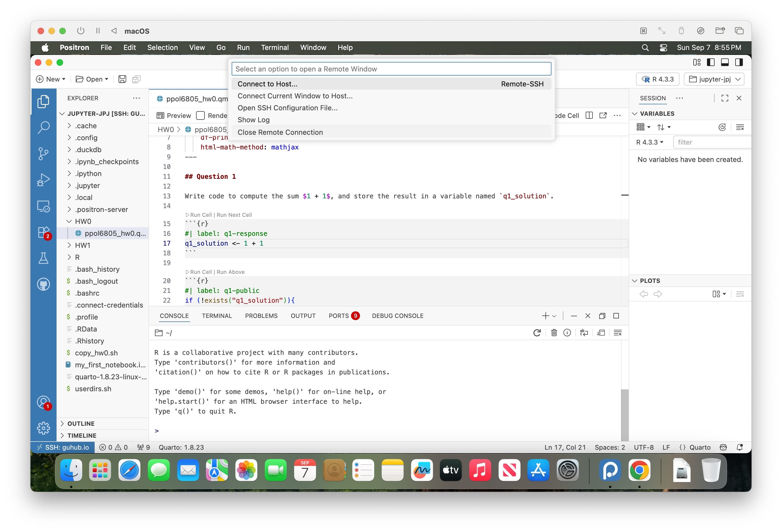Open Extensions view with badge 2
This screenshot has width=782, height=532.
43,232
